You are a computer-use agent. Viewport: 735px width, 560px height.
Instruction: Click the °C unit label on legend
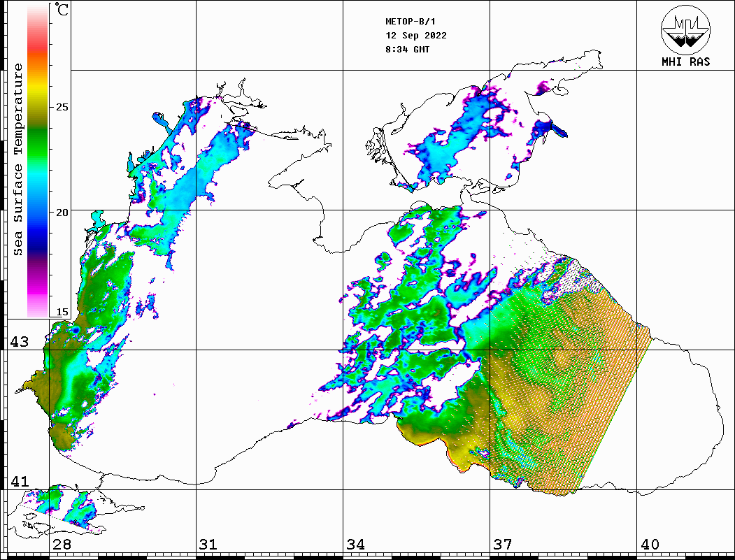coord(62,9)
